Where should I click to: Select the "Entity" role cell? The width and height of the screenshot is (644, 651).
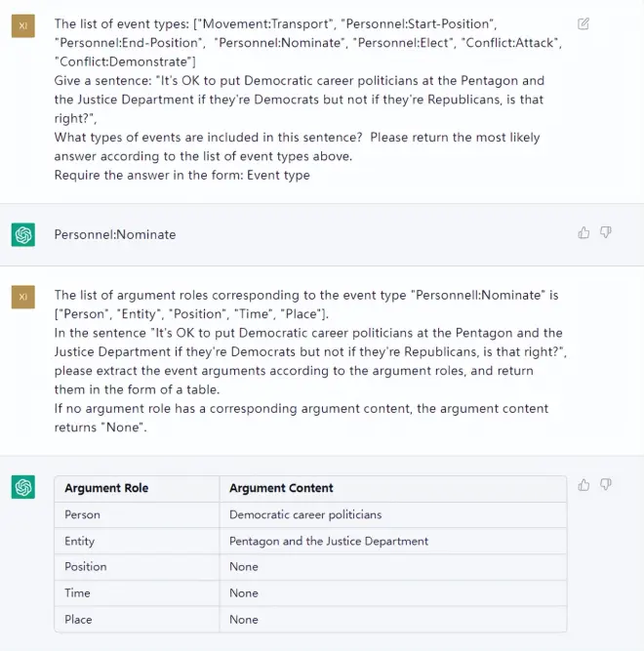[x=80, y=541]
